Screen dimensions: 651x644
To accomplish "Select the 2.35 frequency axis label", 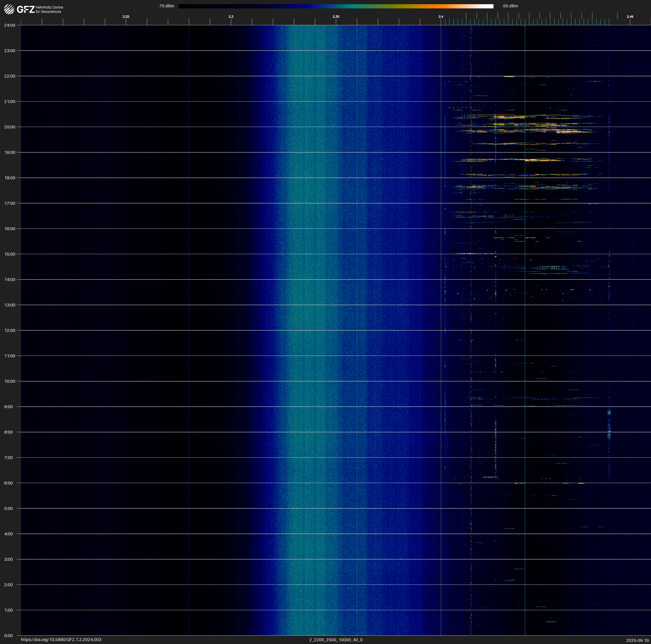I will pyautogui.click(x=336, y=17).
